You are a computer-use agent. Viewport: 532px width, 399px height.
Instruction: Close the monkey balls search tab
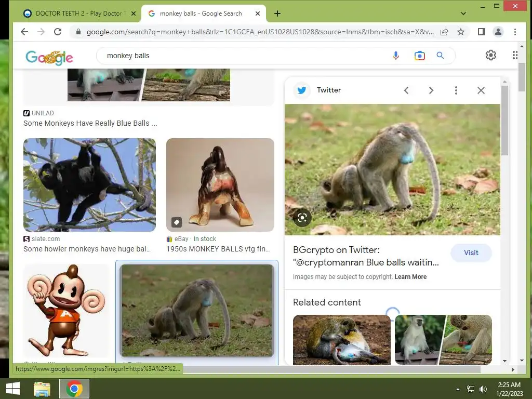(x=258, y=14)
